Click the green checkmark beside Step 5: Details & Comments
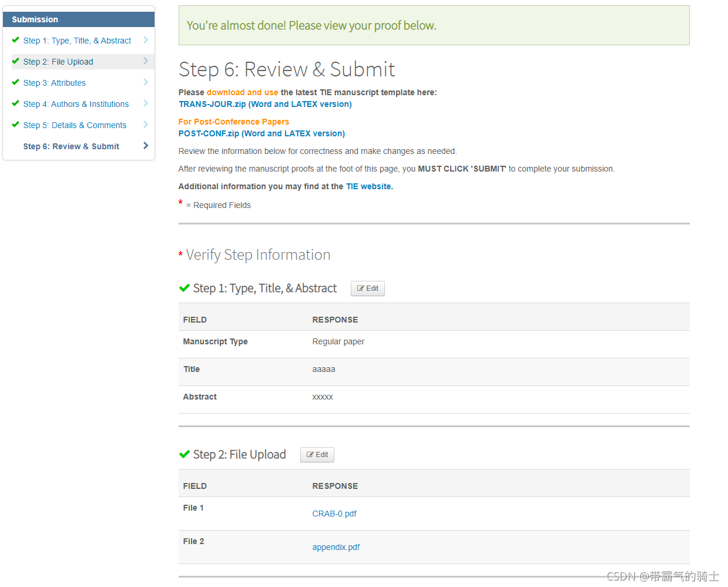The image size is (728, 587). tap(15, 125)
